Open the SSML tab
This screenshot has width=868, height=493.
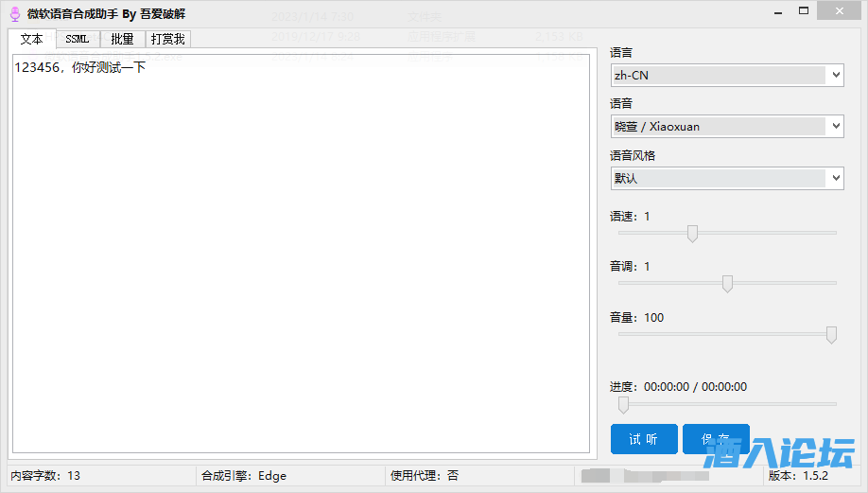point(78,40)
